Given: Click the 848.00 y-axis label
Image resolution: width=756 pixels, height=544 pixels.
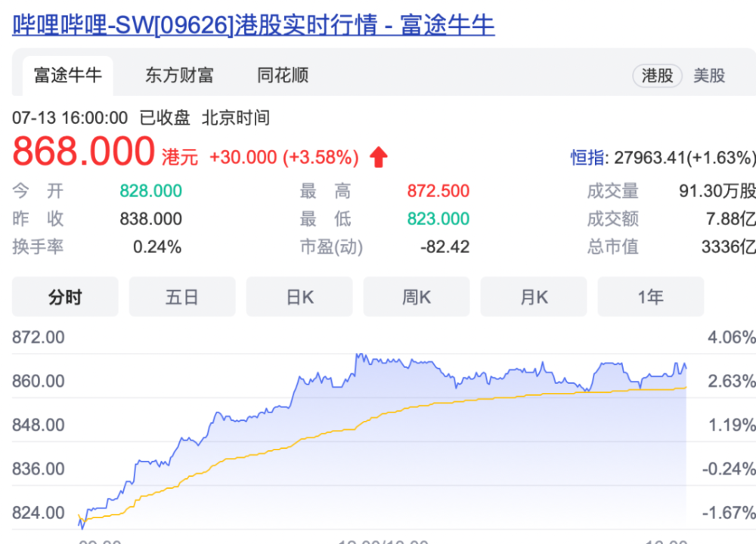Looking at the screenshot, I should (x=38, y=425).
